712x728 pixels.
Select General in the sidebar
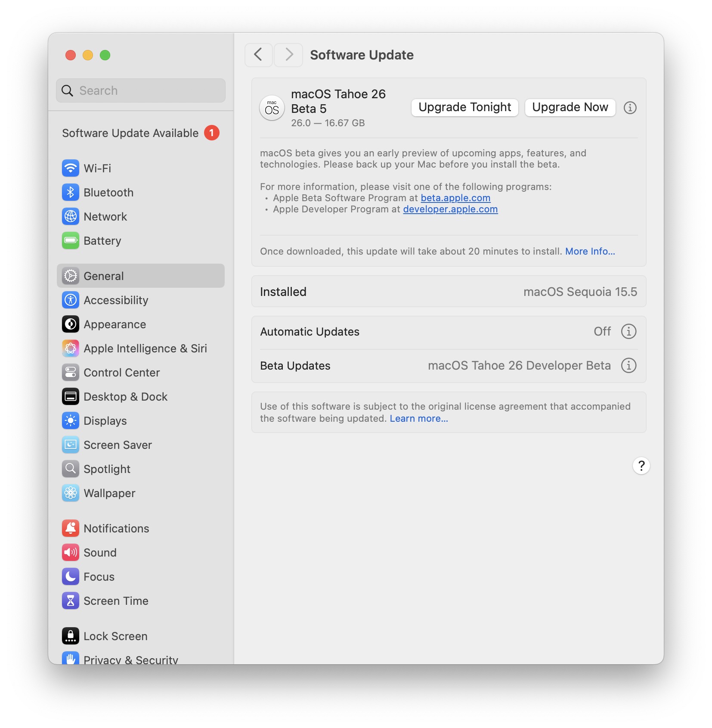103,276
